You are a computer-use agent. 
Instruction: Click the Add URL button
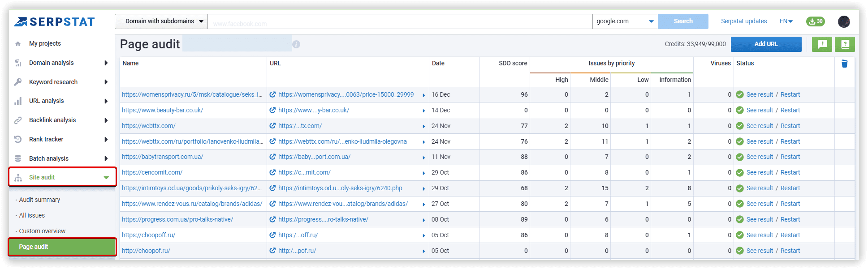pos(766,44)
